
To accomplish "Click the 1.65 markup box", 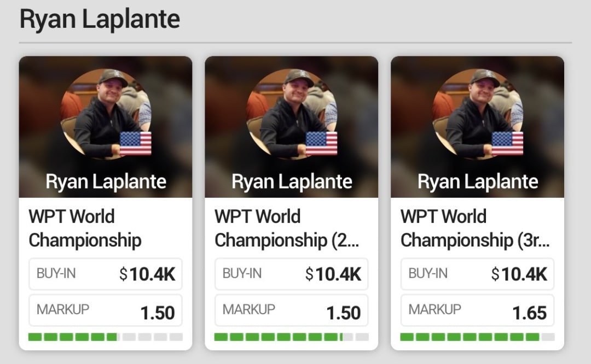I will [x=478, y=310].
